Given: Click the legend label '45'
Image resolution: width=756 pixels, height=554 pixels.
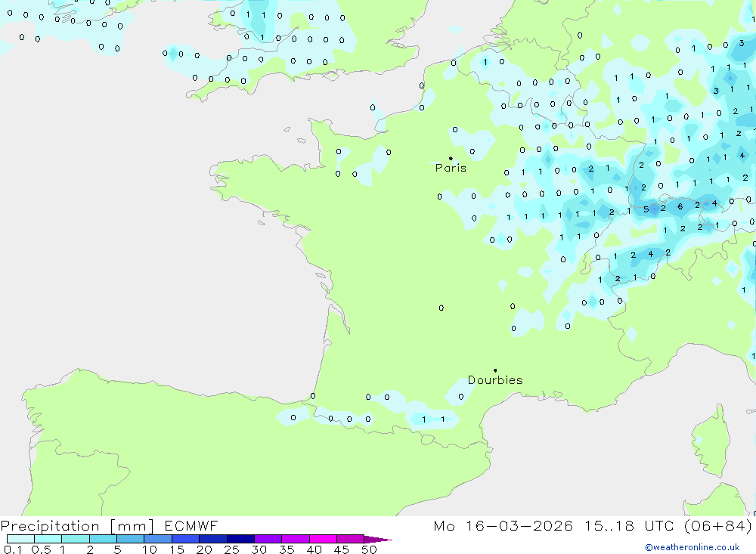Looking at the screenshot, I should pyautogui.click(x=342, y=549).
